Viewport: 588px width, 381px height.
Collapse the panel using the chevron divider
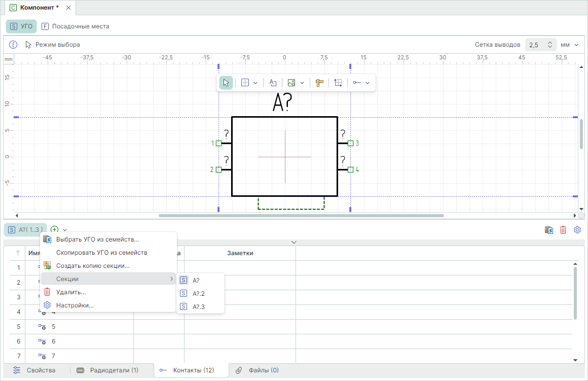tap(294, 242)
